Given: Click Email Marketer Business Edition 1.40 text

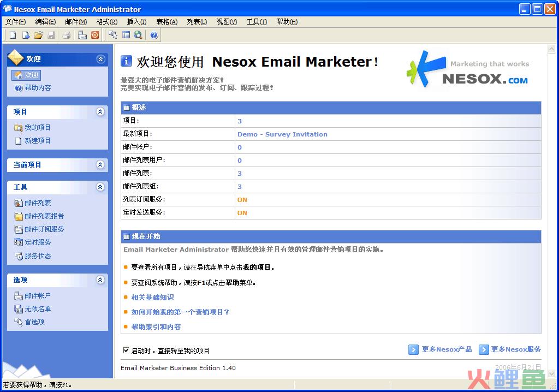Looking at the screenshot, I should click(178, 368).
